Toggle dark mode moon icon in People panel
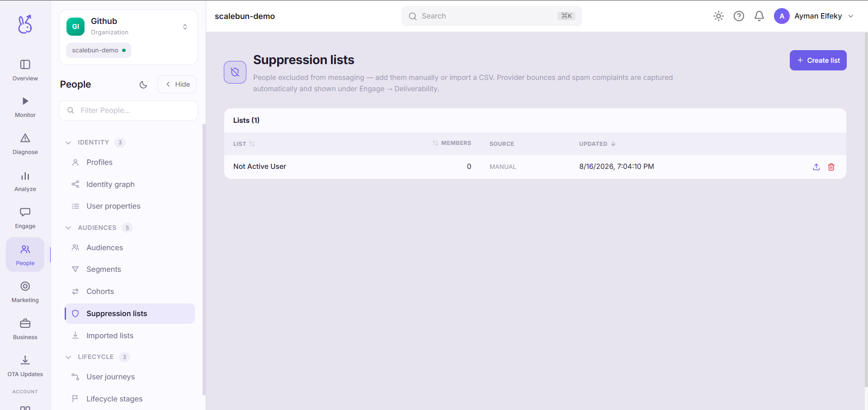Screen dimensions: 868x410 143,84
